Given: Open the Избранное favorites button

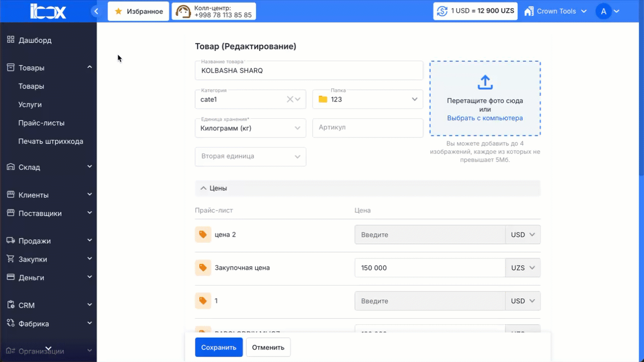Looking at the screenshot, I should [x=138, y=11].
